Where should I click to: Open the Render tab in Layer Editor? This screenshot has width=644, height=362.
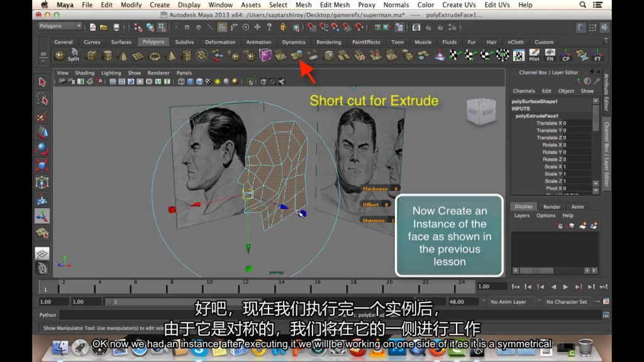click(x=552, y=206)
